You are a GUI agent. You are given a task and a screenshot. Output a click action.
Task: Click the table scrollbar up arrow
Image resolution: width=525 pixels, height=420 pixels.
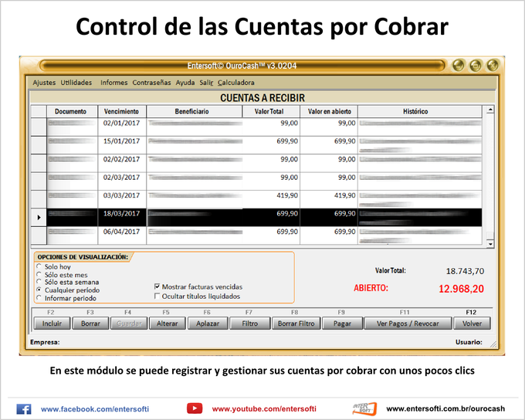(490, 110)
